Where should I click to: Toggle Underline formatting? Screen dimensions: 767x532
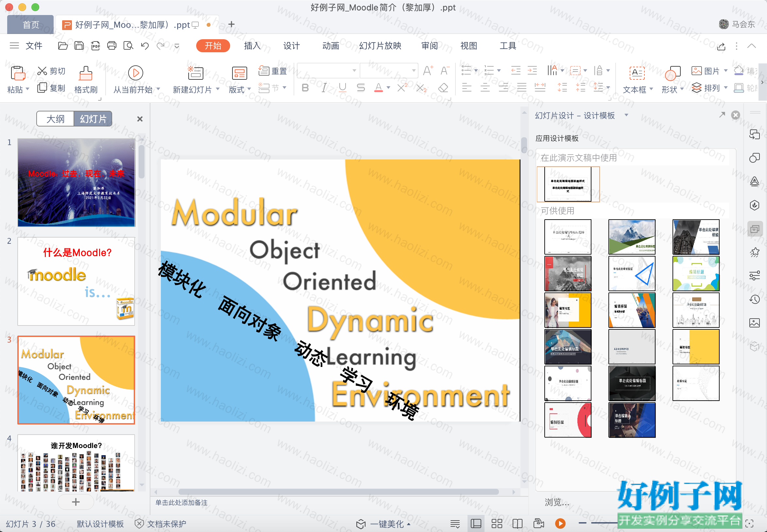342,88
